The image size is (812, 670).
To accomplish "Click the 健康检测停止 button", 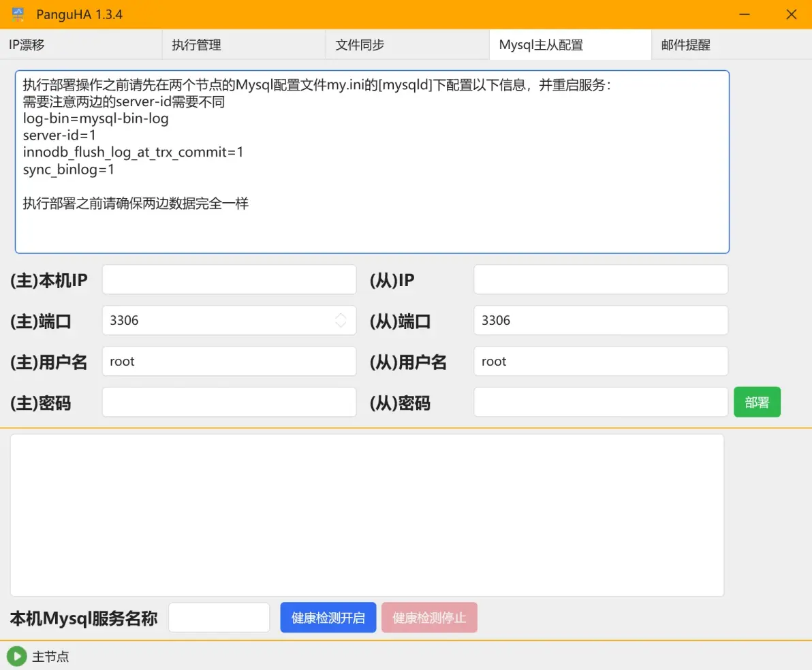I will (x=429, y=617).
